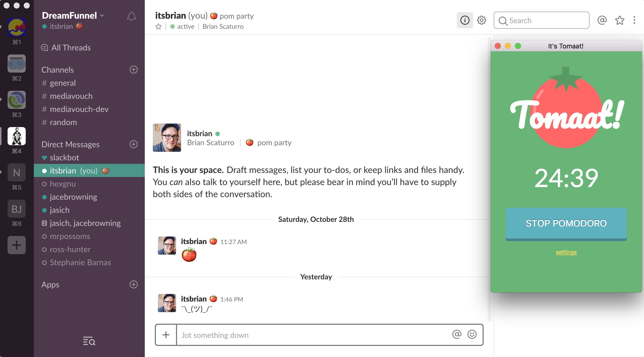Screen dimensions: 644x357
Task: Open the mediavouch-dev channel
Action: [x=79, y=109]
